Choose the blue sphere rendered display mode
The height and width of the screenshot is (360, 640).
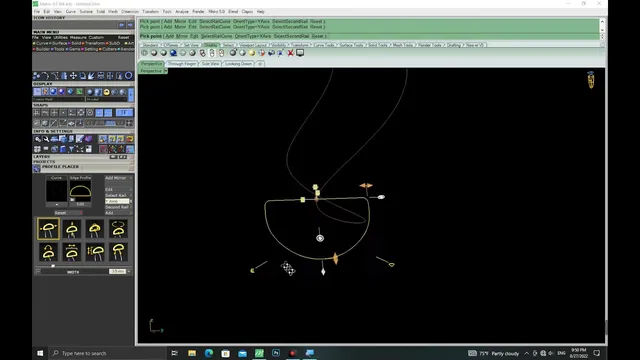coord(173,53)
